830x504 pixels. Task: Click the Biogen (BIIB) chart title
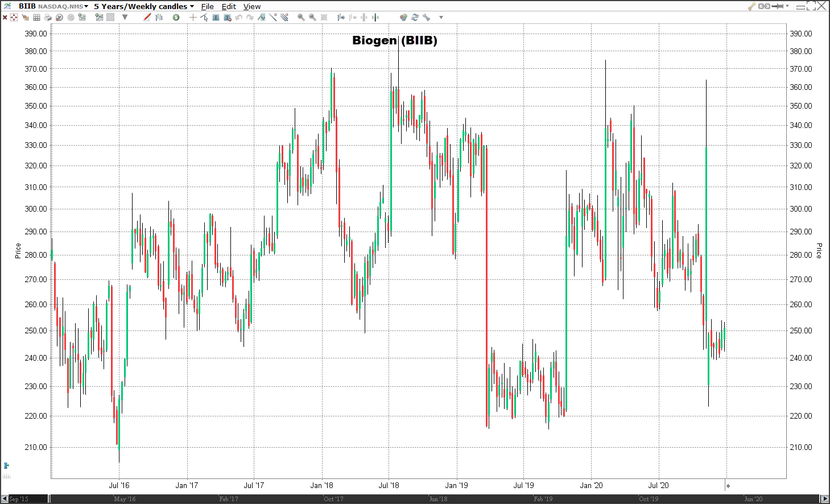click(395, 40)
